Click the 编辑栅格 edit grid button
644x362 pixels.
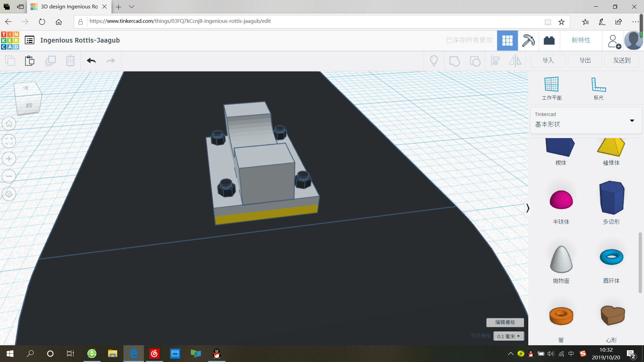505,322
